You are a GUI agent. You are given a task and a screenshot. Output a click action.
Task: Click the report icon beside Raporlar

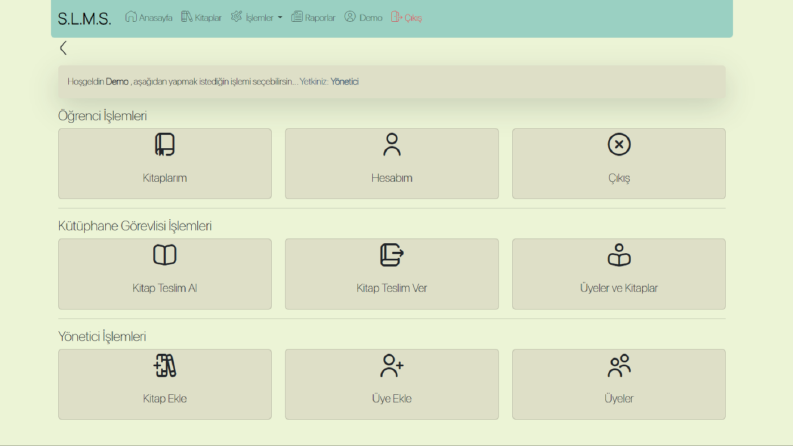(x=297, y=17)
